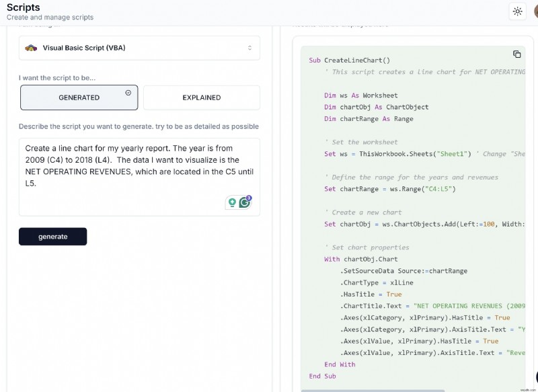Image resolution: width=538 pixels, height=392 pixels.
Task: Click the 'With chartObj.Chart' line
Action: pos(361,260)
